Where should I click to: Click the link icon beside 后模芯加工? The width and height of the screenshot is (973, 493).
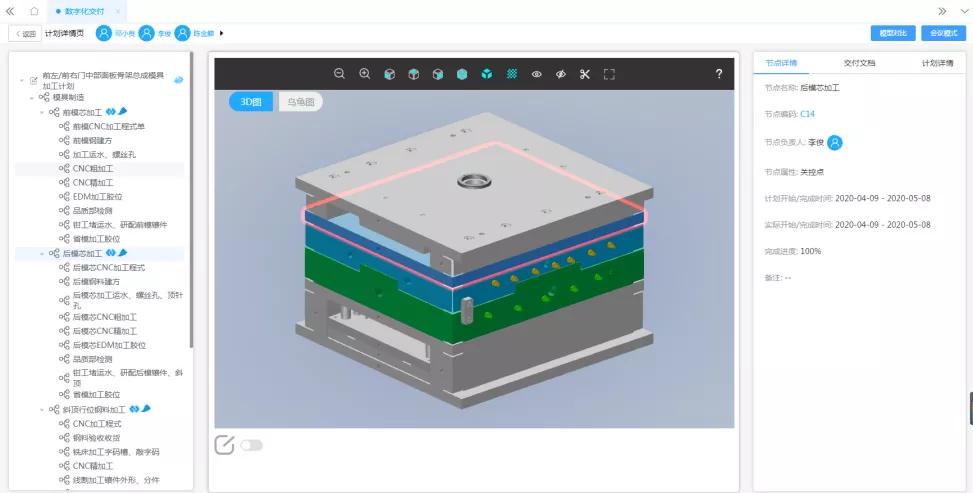pos(110,253)
